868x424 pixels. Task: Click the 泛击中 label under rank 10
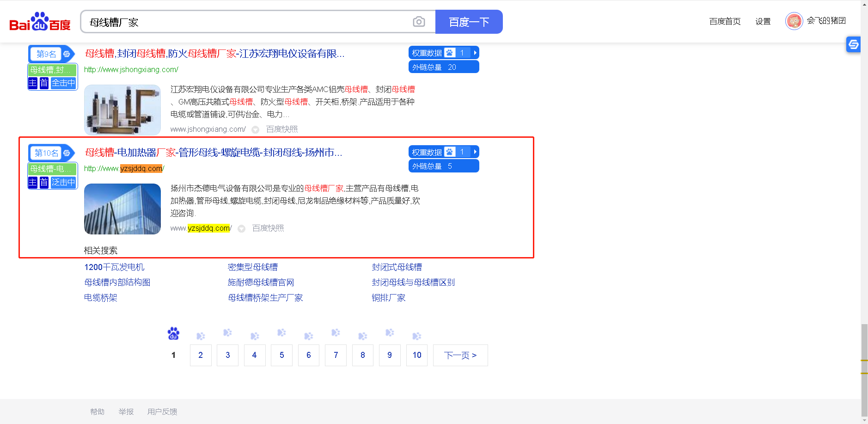63,182
